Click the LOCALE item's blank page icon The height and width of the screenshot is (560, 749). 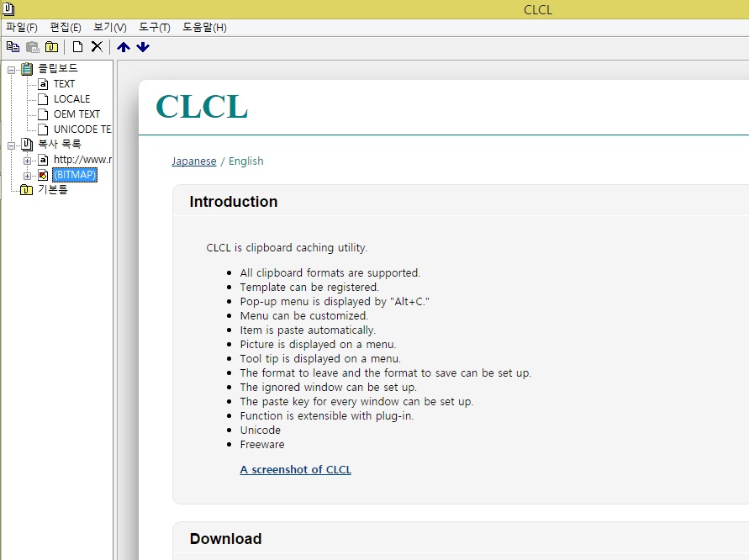43,99
